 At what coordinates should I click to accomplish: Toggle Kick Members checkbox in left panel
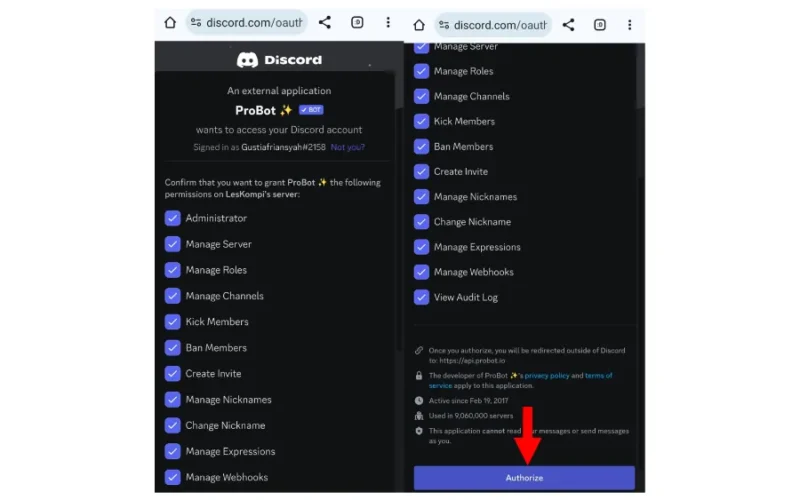[x=172, y=322]
